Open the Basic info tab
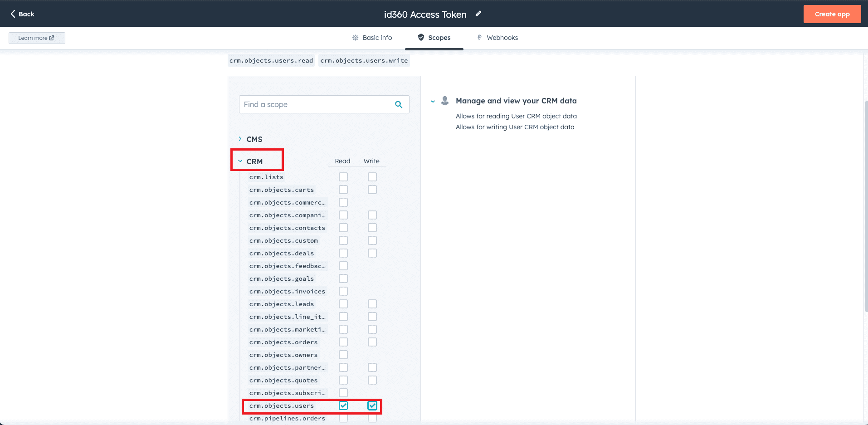 [x=372, y=38]
